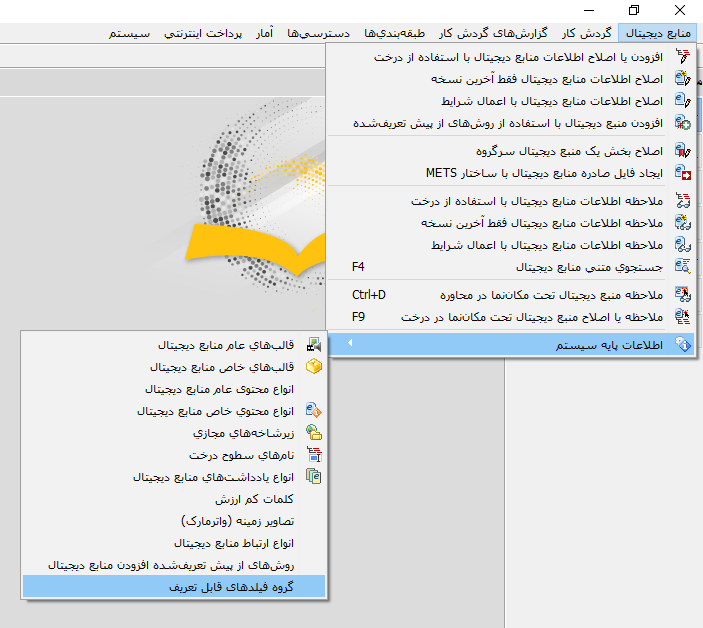This screenshot has height=628, width=703.
Task: Click the قالب‌های خاص منابع دیجیتال icon
Action: click(x=314, y=367)
